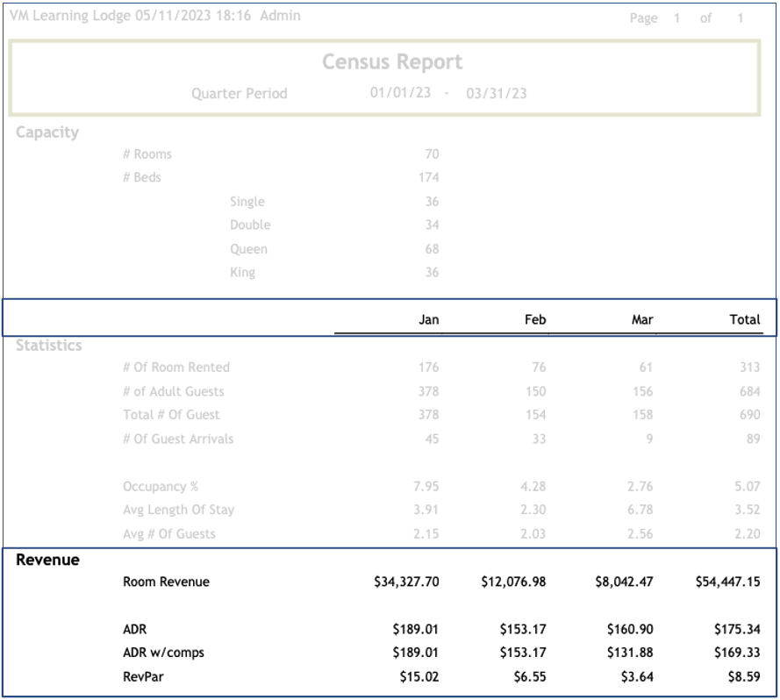
Task: Click the period start date 01/01/23
Action: [x=400, y=92]
